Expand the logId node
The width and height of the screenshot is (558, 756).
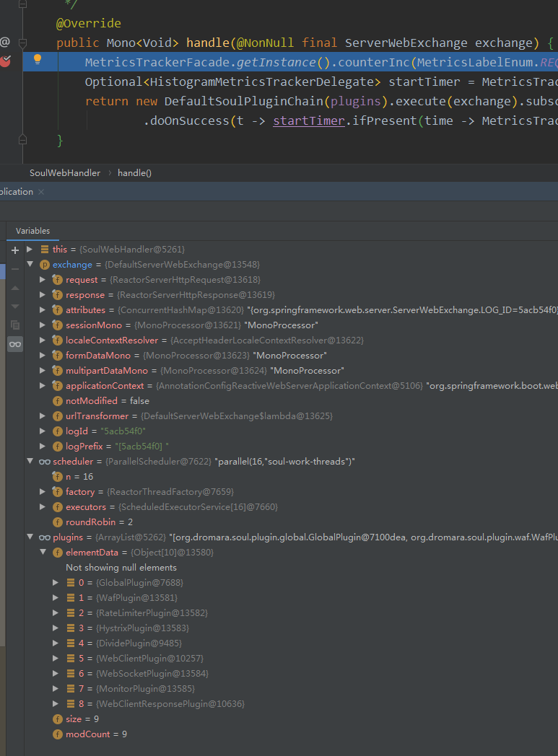point(43,431)
